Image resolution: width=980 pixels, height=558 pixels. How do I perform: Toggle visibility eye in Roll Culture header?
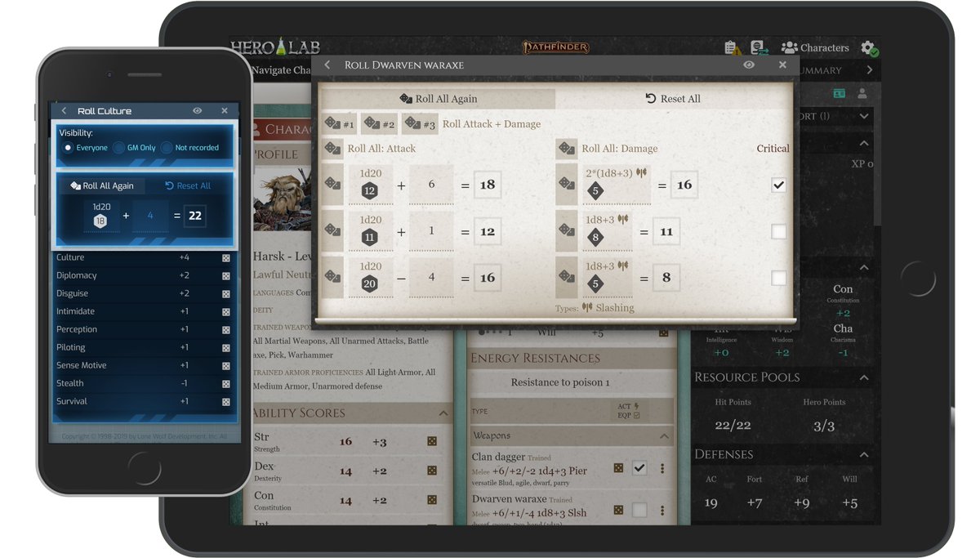click(197, 110)
